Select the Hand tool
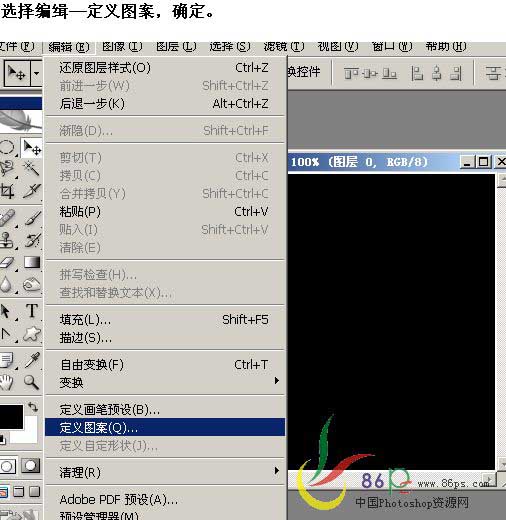The height and width of the screenshot is (520, 506). pos(7,382)
